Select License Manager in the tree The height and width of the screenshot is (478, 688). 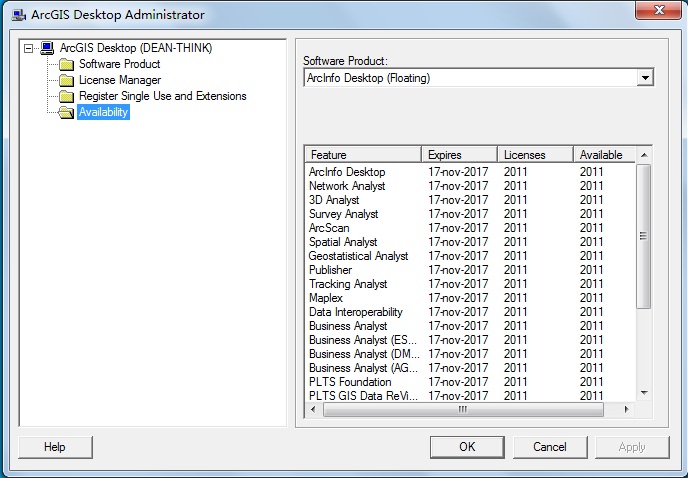pyautogui.click(x=120, y=80)
